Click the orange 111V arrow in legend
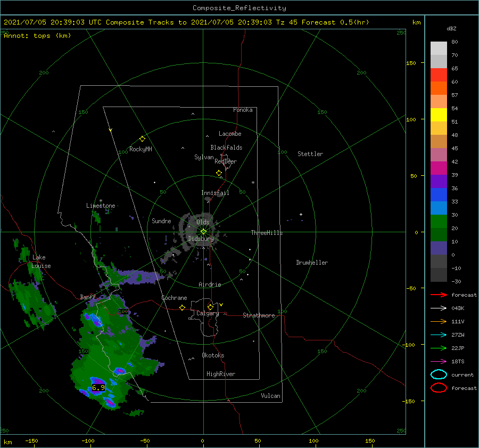This screenshot has height=448, width=479. 439,321
